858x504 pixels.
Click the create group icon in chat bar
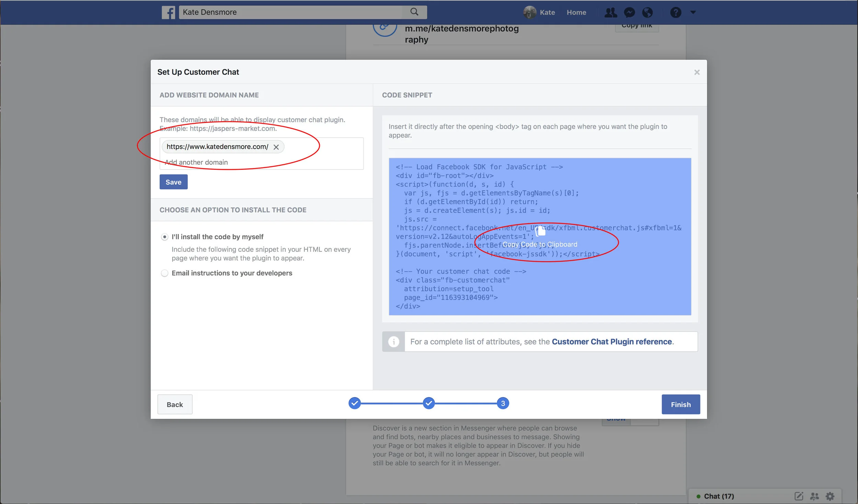[814, 496]
